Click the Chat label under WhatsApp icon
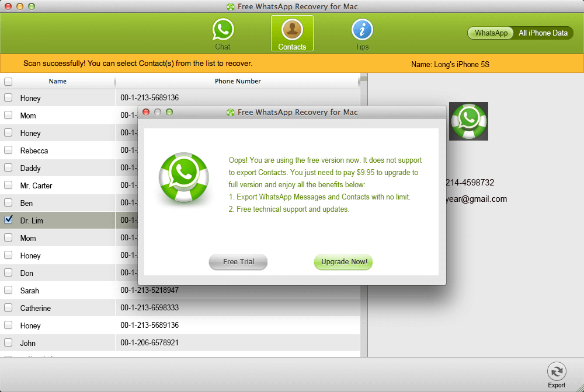The width and height of the screenshot is (584, 392). 223,47
